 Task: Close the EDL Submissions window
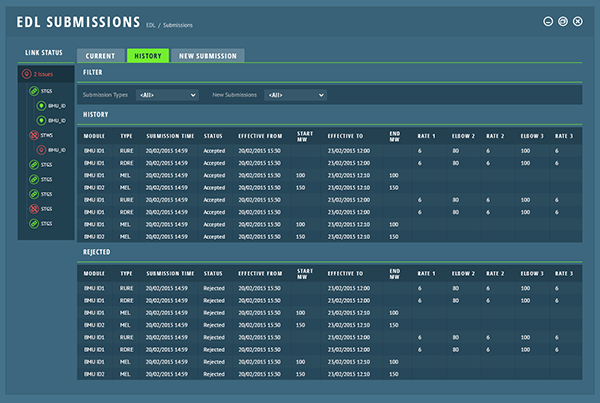[x=578, y=21]
